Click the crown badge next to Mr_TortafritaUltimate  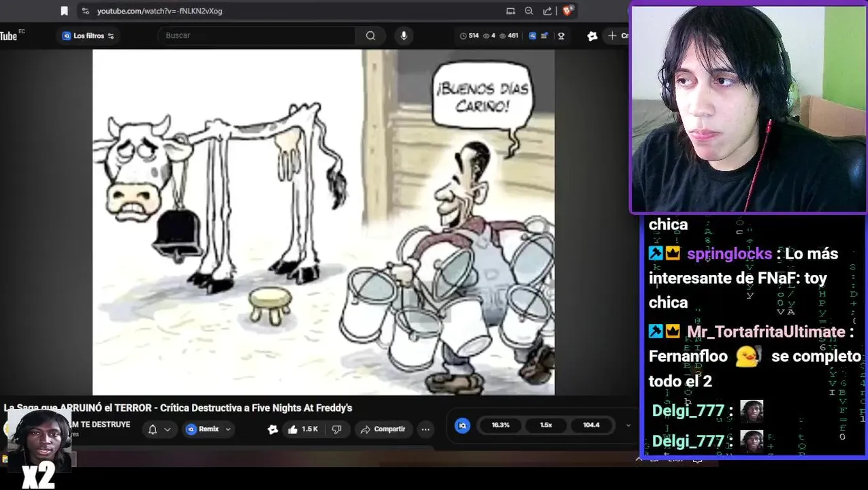click(673, 331)
